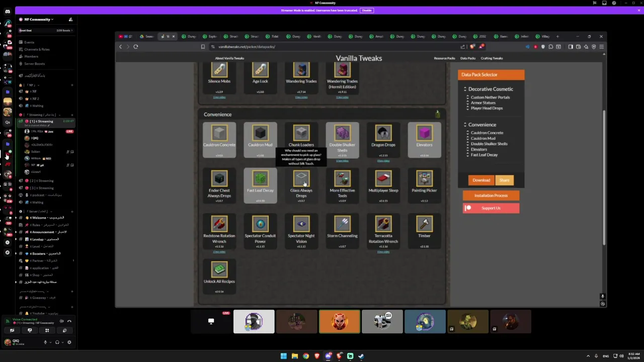Expand microphone input options arrow

point(50,342)
